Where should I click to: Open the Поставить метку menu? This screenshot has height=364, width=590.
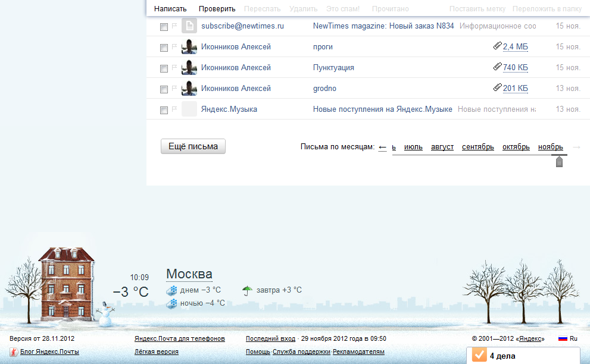pos(477,9)
